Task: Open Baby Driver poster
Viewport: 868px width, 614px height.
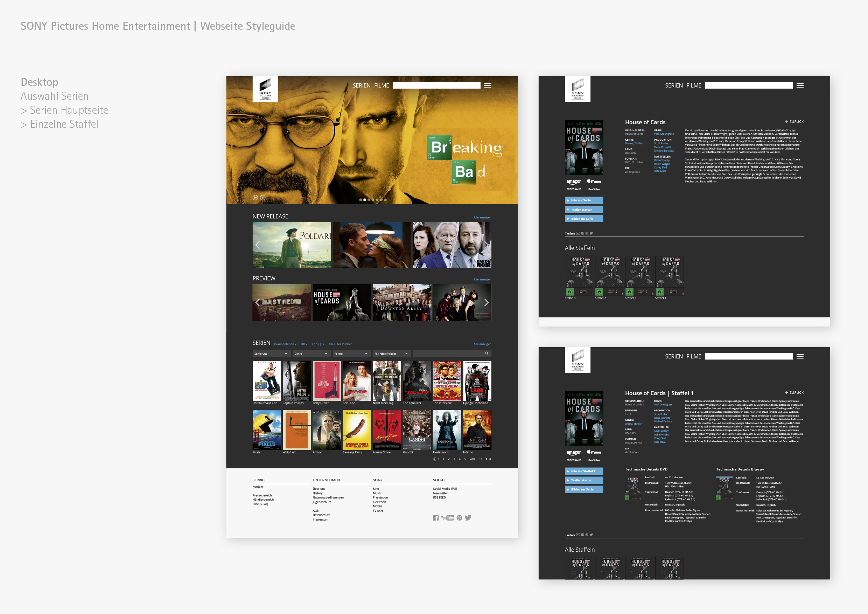Action: 327,381
